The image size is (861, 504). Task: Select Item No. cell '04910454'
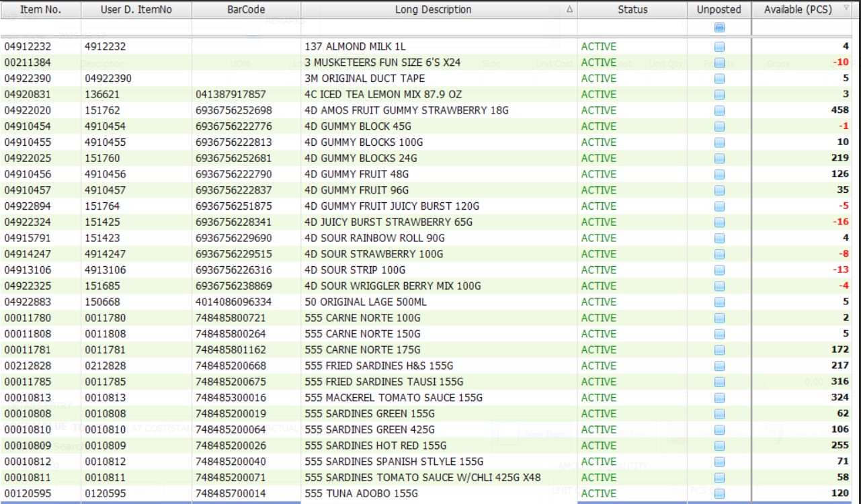[x=28, y=126]
